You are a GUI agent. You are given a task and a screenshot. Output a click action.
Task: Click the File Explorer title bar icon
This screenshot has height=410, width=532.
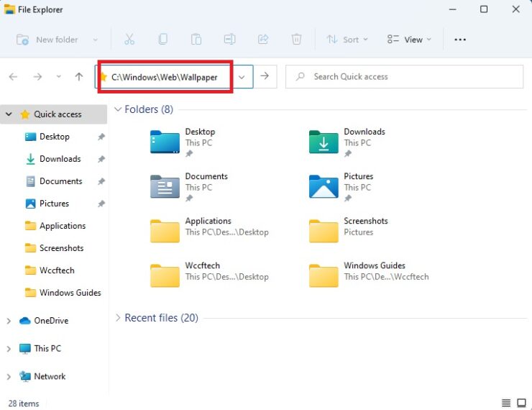tap(9, 9)
